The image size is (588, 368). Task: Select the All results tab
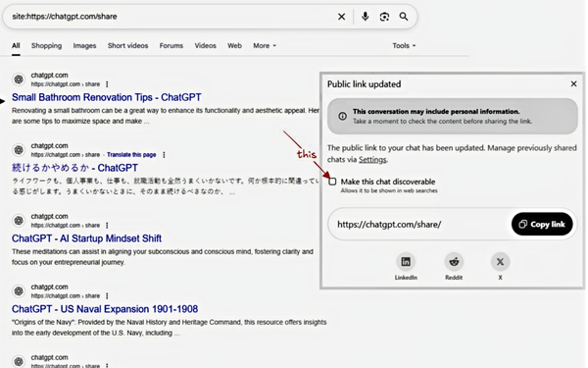click(x=16, y=46)
